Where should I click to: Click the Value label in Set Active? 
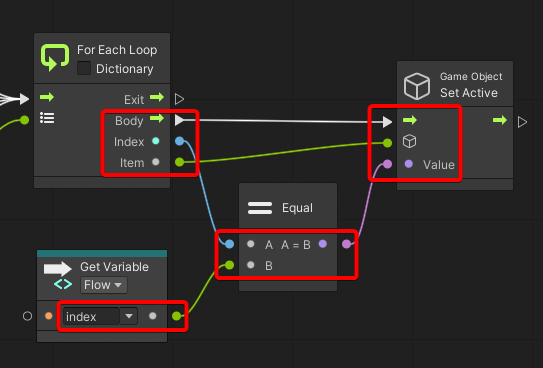pos(439,165)
